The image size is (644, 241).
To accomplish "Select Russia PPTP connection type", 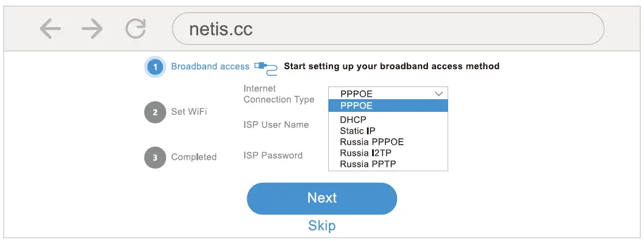I will tap(368, 164).
